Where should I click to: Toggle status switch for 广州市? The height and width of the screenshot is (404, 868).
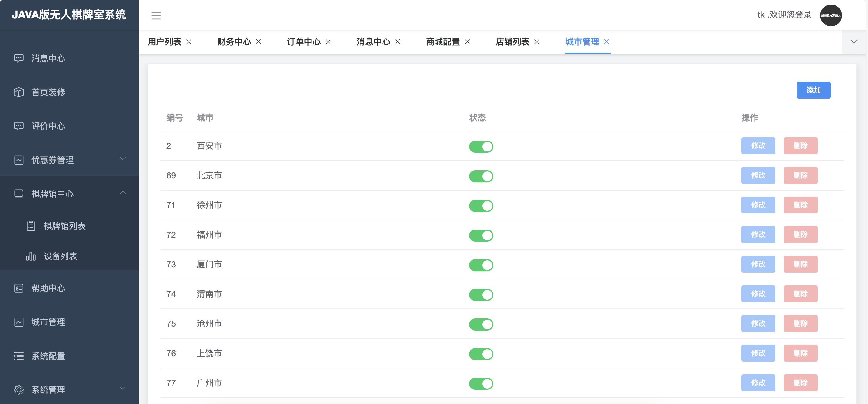(481, 383)
